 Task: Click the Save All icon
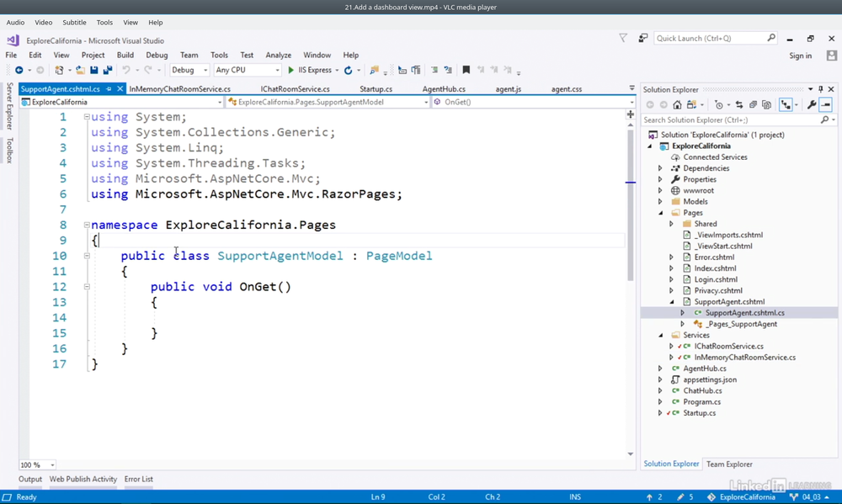tap(108, 71)
